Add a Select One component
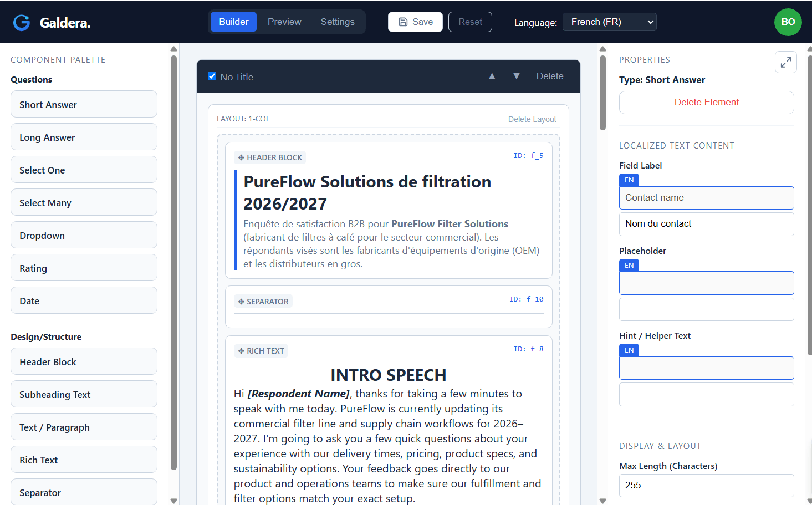The height and width of the screenshot is (505, 812). pyautogui.click(x=84, y=170)
